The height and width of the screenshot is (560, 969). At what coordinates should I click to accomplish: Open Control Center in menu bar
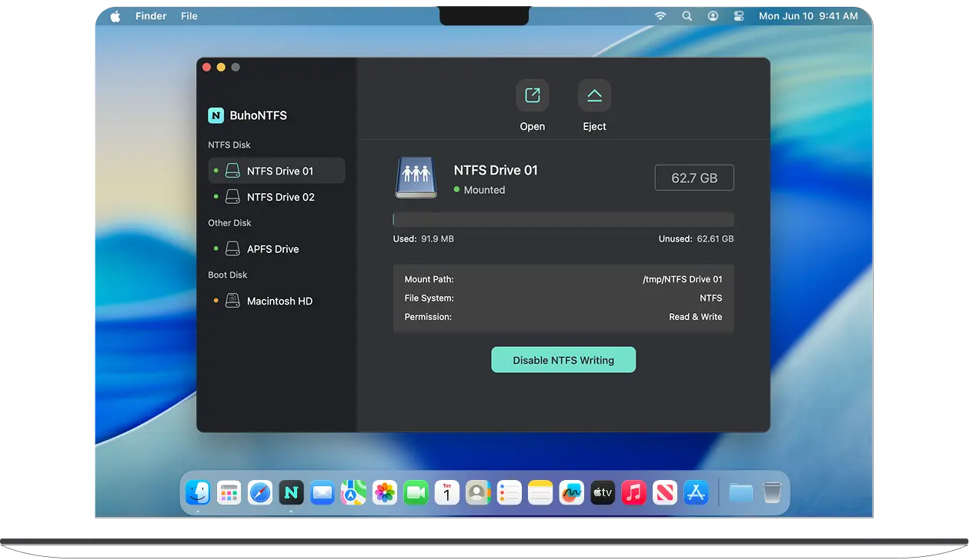pyautogui.click(x=739, y=16)
